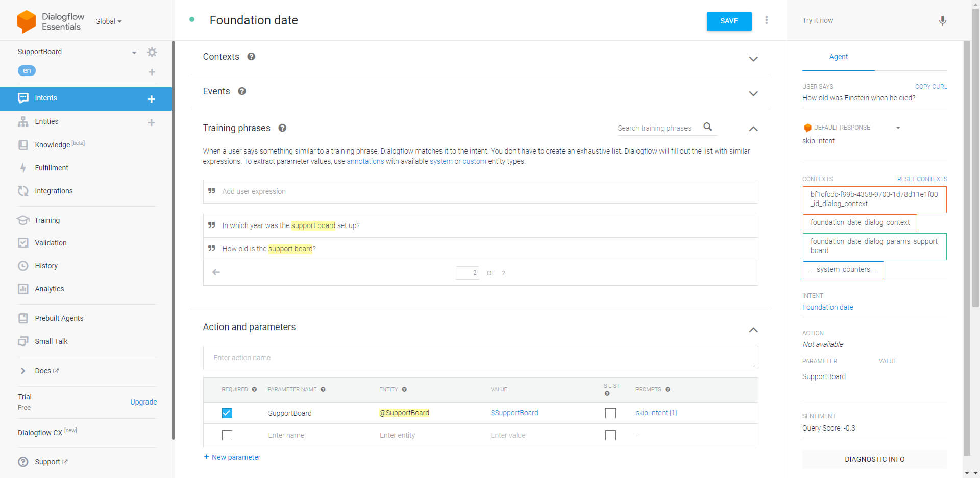The image size is (980, 478).
Task: Click the SAVE button
Action: [x=729, y=21]
